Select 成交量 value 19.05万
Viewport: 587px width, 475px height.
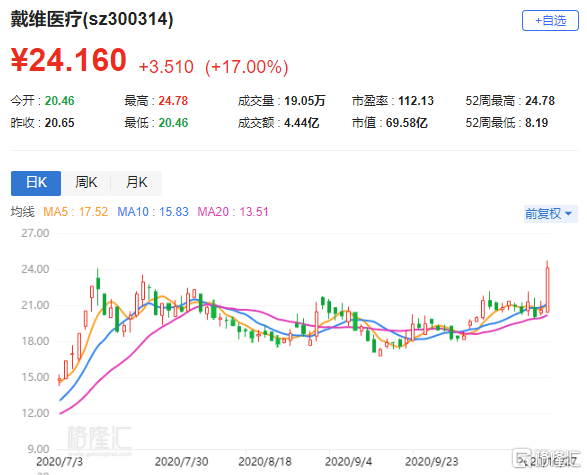click(x=305, y=101)
